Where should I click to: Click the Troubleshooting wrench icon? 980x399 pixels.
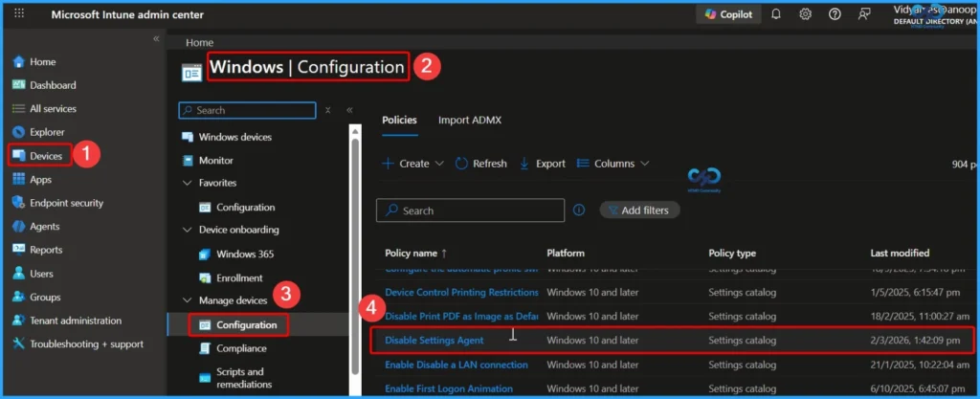point(19,344)
